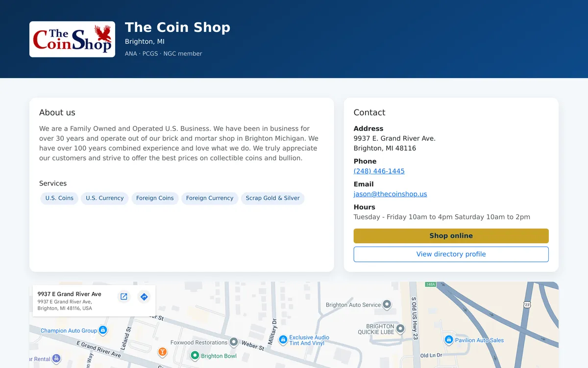The image size is (588, 368).
Task: Select Champion Auto Group map pin
Action: tap(103, 330)
